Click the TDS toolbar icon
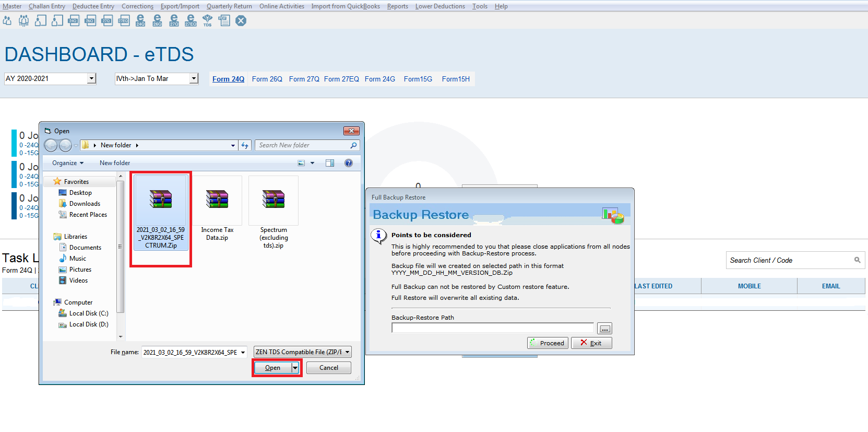The image size is (868, 432). 207,21
